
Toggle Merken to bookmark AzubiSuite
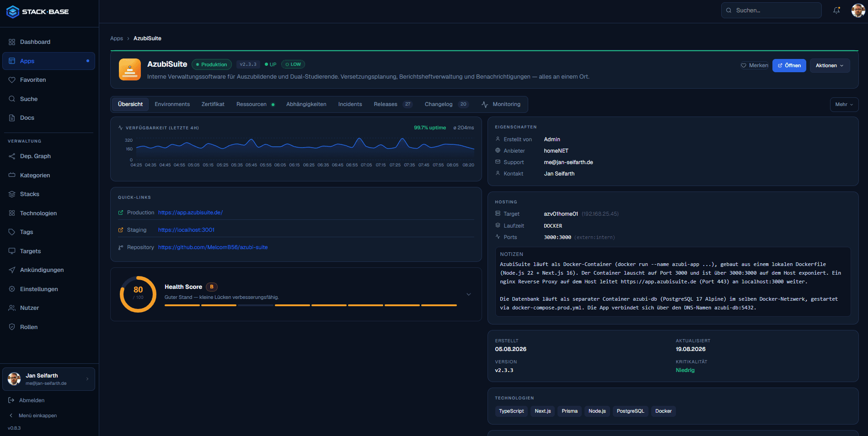[755, 65]
